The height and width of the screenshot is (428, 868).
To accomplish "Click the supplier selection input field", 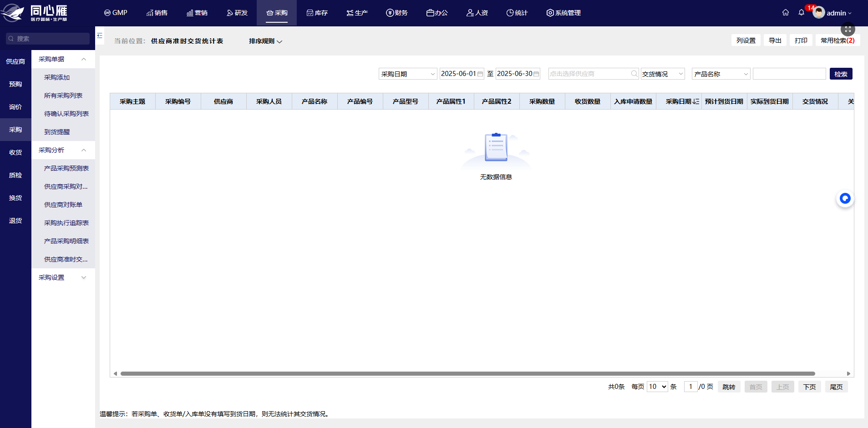I will coord(594,74).
